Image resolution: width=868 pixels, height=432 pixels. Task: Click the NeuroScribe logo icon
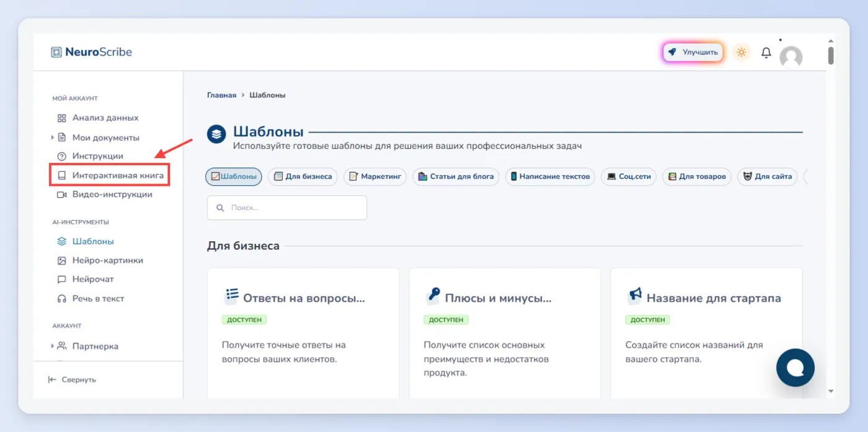pyautogui.click(x=56, y=52)
